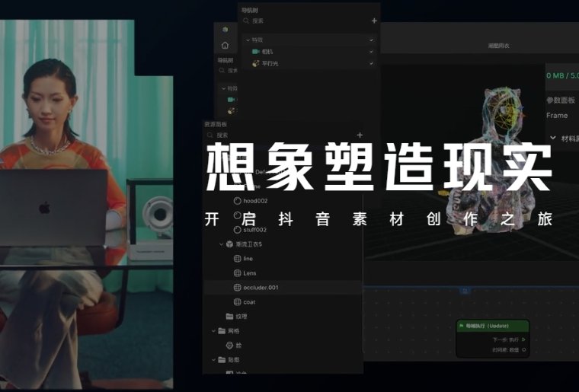Viewport: 579px width, 392px height.
Task: Click the cube icon beside 潮流卫衣5
Action: 229,244
